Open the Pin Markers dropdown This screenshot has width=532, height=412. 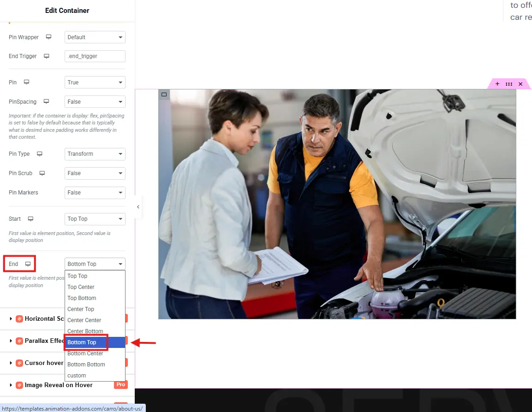click(x=95, y=193)
